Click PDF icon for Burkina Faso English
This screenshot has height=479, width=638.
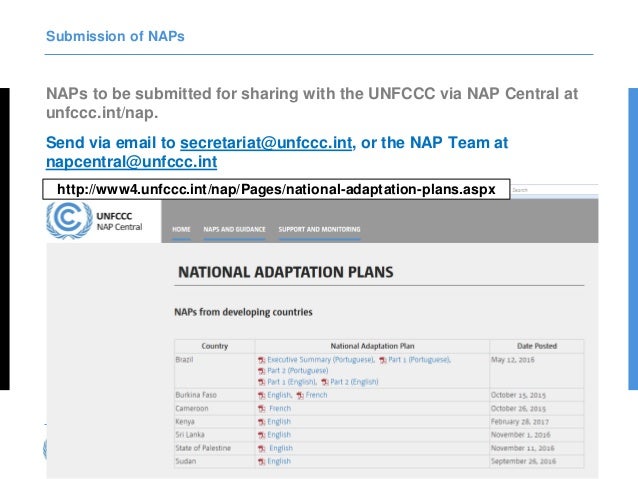[x=261, y=395]
